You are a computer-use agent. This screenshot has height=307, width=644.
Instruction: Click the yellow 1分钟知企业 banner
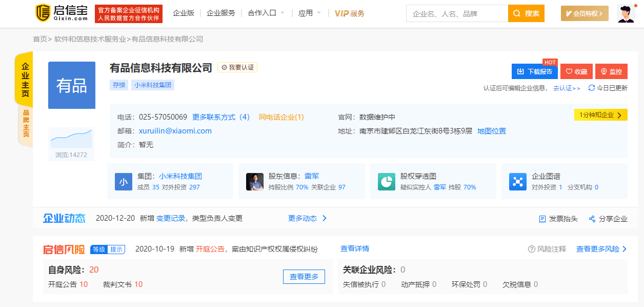[600, 115]
